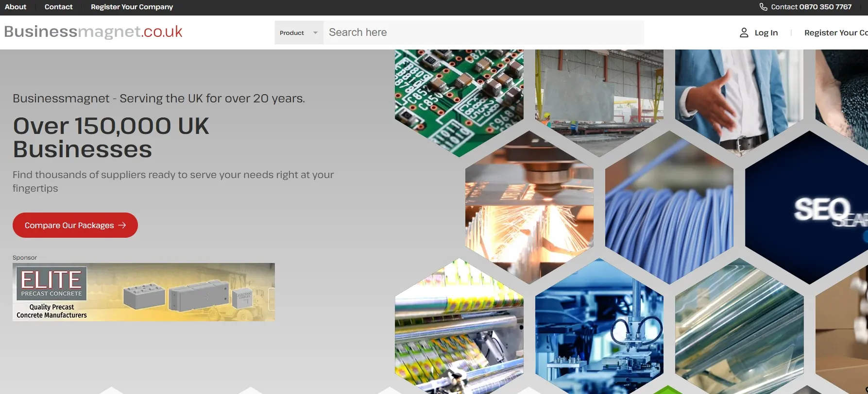Open the About menu item
868x394 pixels.
click(16, 7)
